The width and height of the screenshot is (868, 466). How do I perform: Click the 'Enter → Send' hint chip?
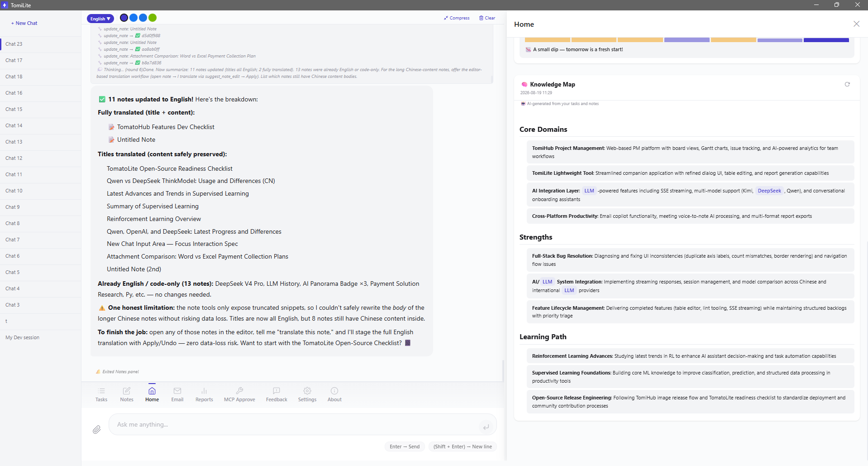[405, 447]
